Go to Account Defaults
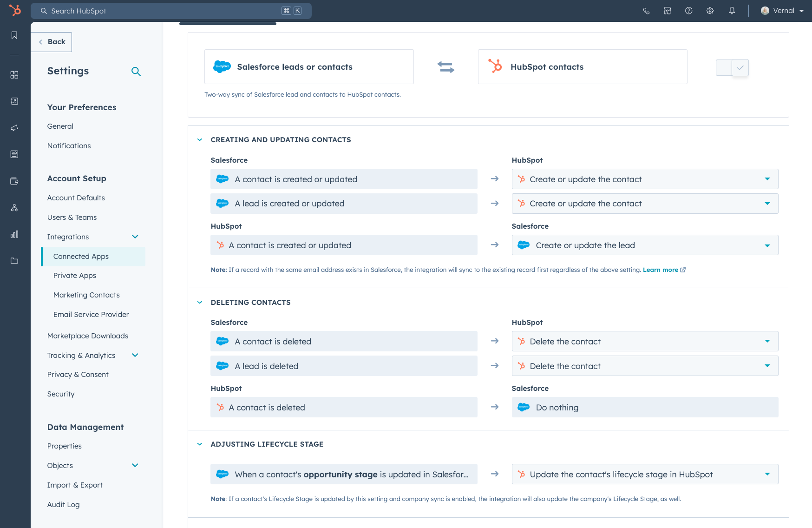 click(76, 198)
